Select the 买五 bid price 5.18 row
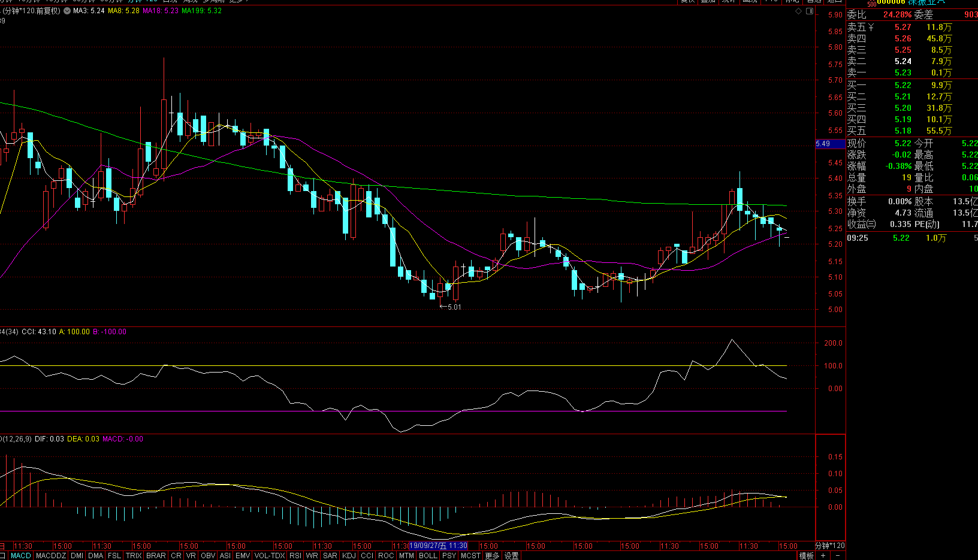The height and width of the screenshot is (560, 978). [911, 131]
